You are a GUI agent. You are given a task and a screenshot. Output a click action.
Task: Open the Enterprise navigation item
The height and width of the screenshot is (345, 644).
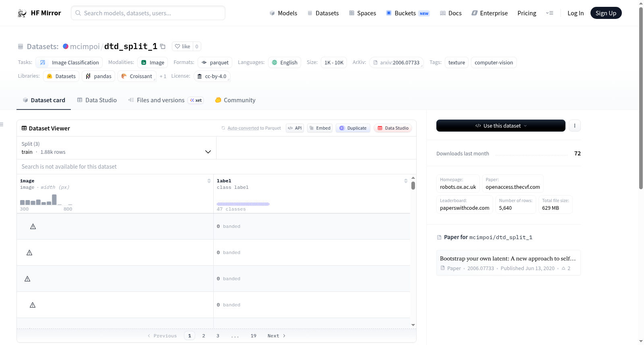489,13
